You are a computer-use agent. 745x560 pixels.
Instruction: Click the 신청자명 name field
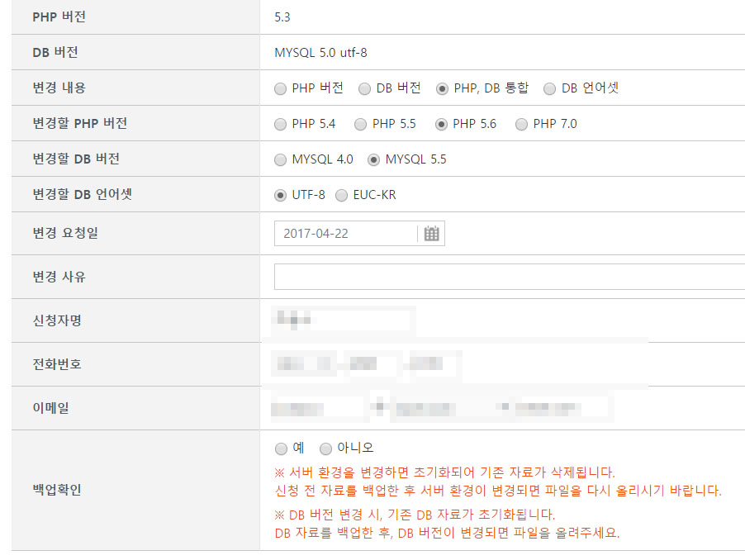[x=343, y=320]
